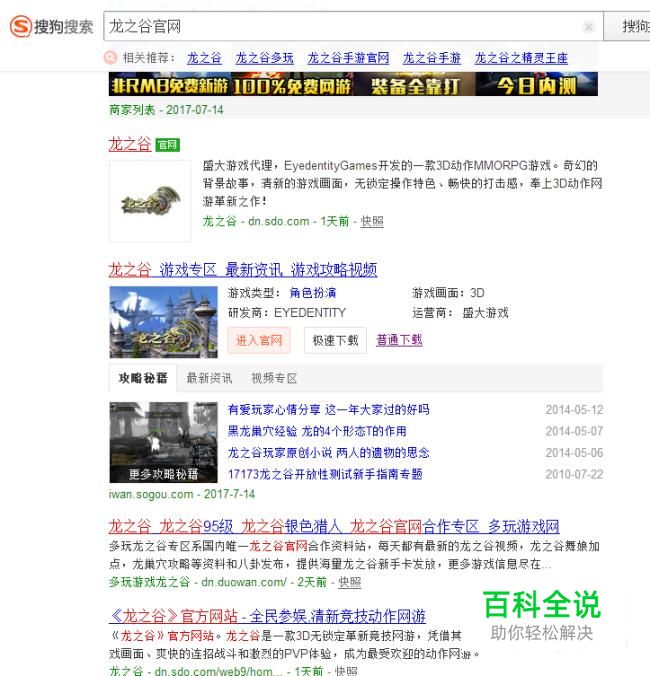Click the castle game thumbnail image
Image resolution: width=650 pixels, height=676 pixels.
[163, 322]
